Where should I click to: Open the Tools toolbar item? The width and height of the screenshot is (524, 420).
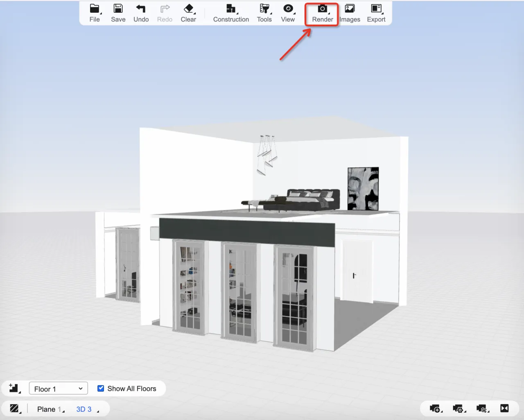264,13
